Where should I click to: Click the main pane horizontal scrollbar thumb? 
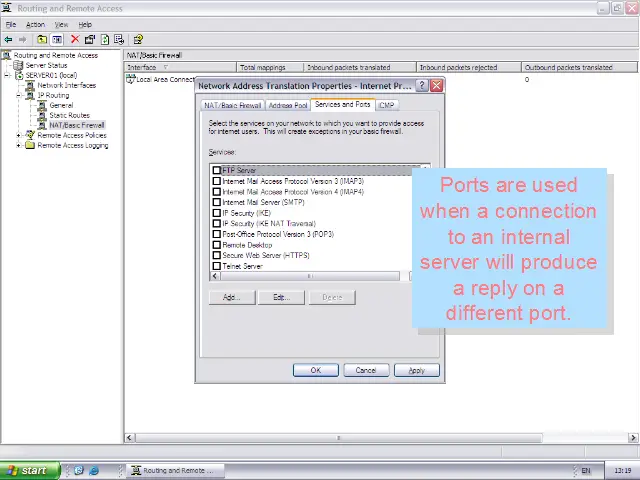point(339,438)
